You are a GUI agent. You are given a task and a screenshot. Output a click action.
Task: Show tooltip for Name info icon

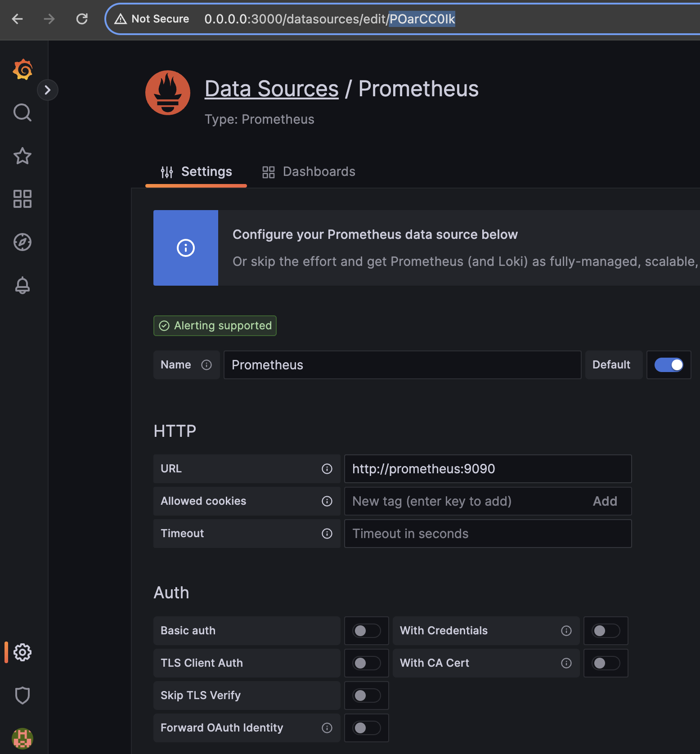pos(206,365)
